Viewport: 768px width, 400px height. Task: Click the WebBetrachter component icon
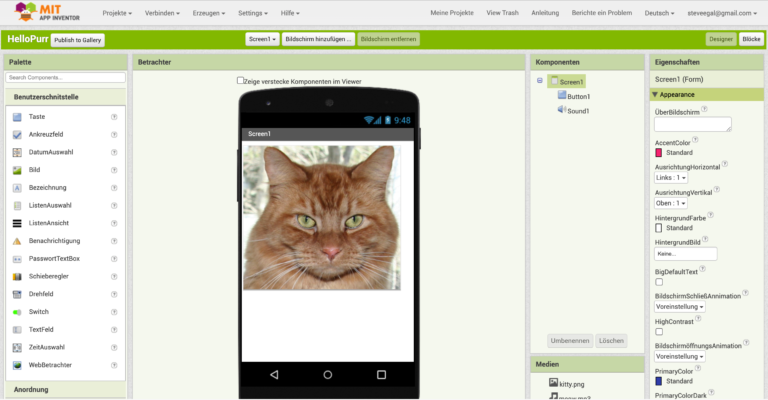pos(17,365)
